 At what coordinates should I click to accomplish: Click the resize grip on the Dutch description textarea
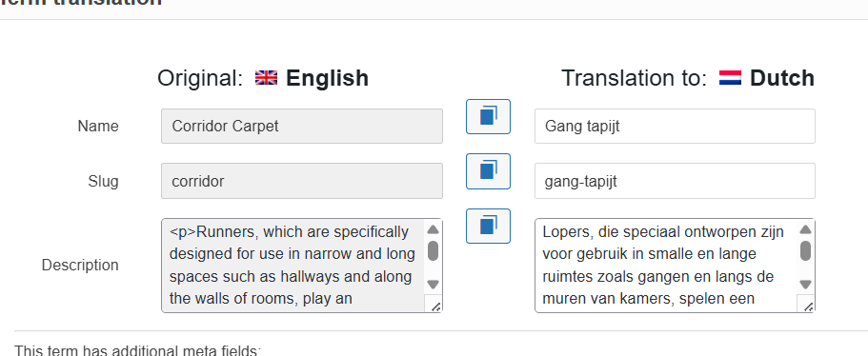click(x=808, y=306)
